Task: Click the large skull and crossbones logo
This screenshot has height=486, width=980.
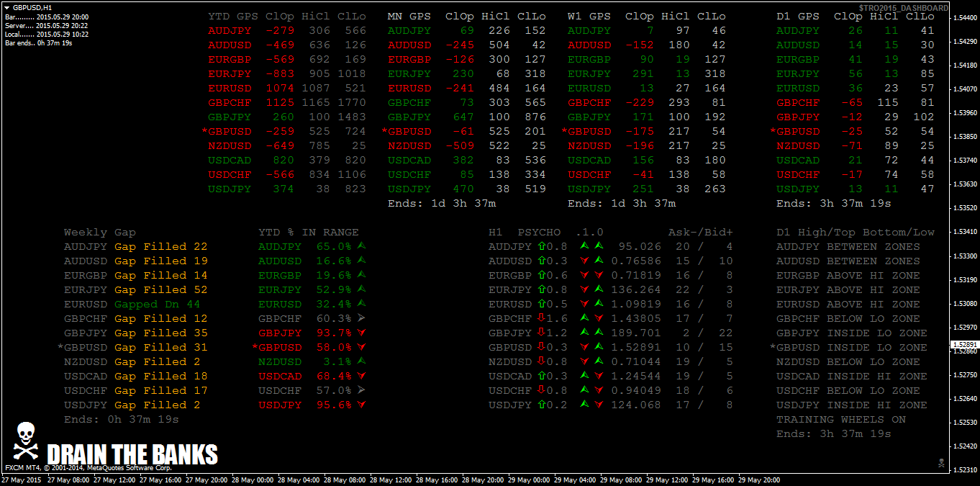Action: 25,441
